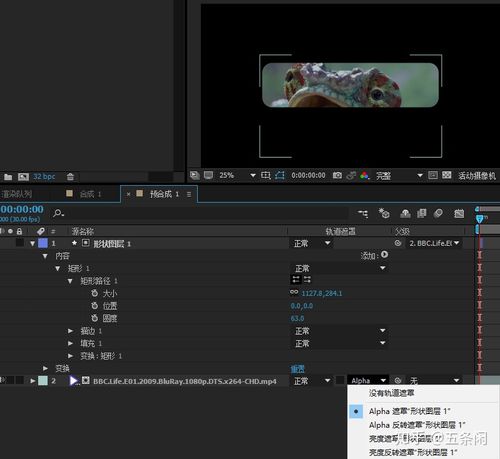Open parent dropdown showing 2. BBC.Life
The height and width of the screenshot is (459, 500).
click(433, 243)
